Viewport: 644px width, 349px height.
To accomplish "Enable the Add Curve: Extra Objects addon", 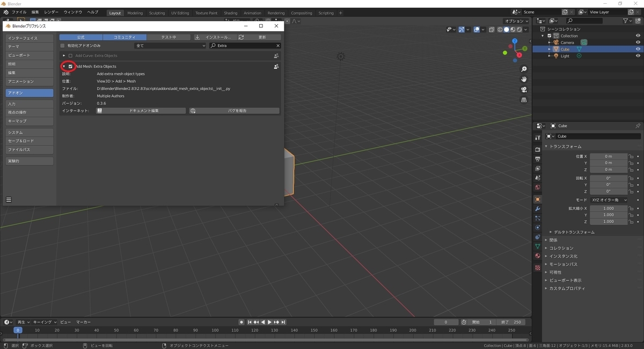I will coord(70,56).
